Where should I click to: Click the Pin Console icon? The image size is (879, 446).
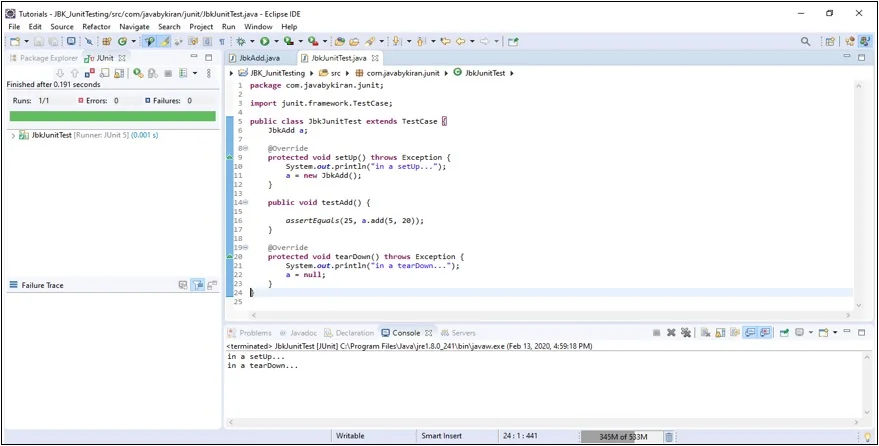pos(784,333)
